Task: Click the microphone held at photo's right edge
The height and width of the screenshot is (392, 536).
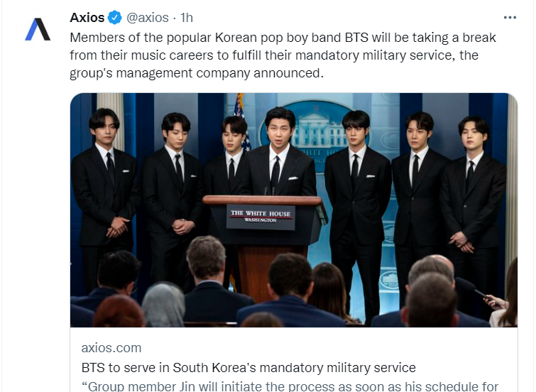Action: 476,290
